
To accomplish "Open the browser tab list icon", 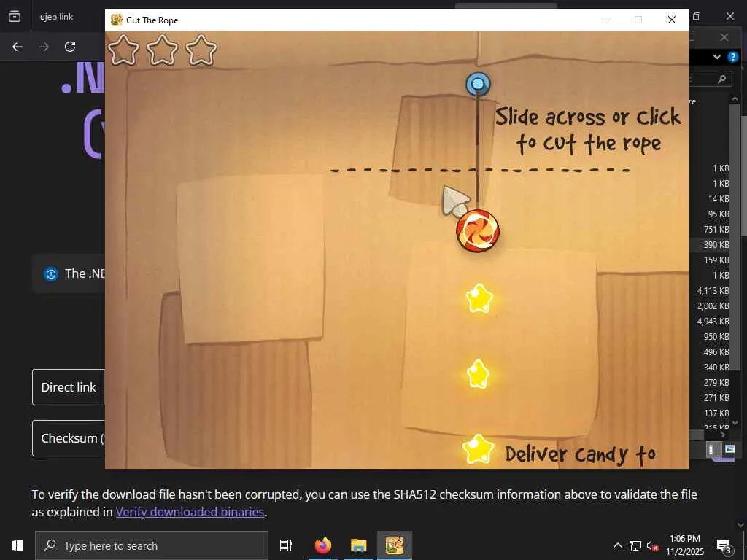I will [15, 17].
